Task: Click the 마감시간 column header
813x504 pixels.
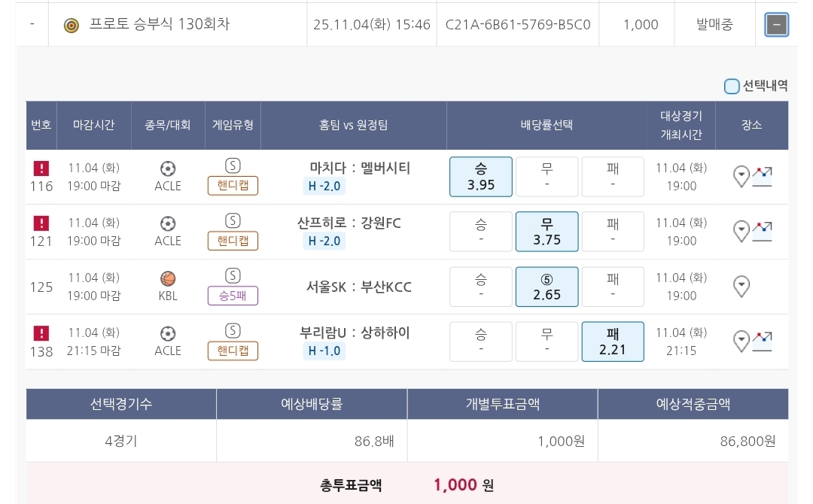Action: tap(93, 125)
